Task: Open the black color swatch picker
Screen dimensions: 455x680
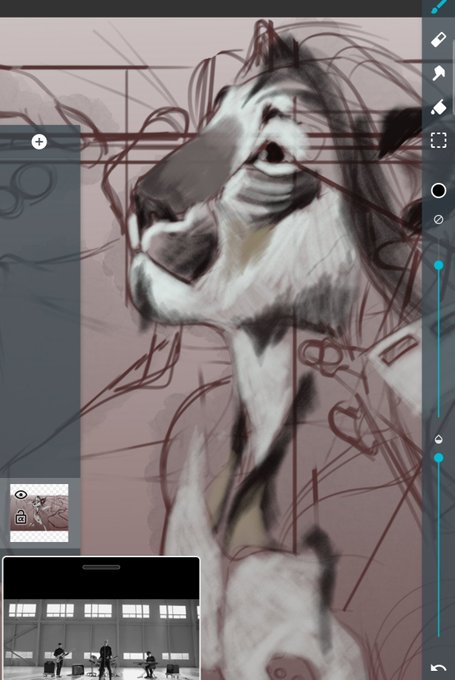Action: [x=439, y=190]
